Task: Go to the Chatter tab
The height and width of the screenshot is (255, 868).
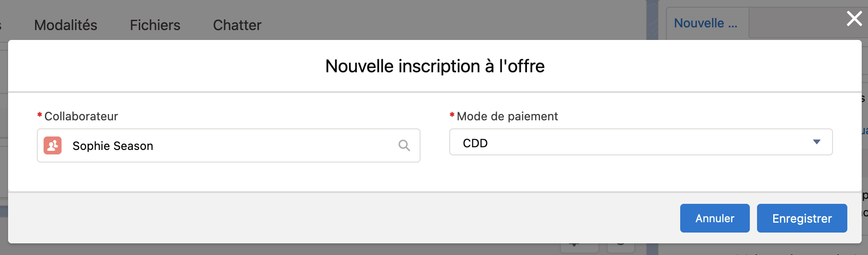Action: click(237, 25)
